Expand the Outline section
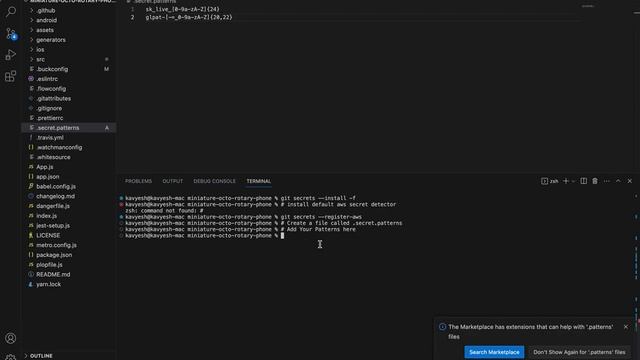The image size is (640, 360). [x=69, y=356]
